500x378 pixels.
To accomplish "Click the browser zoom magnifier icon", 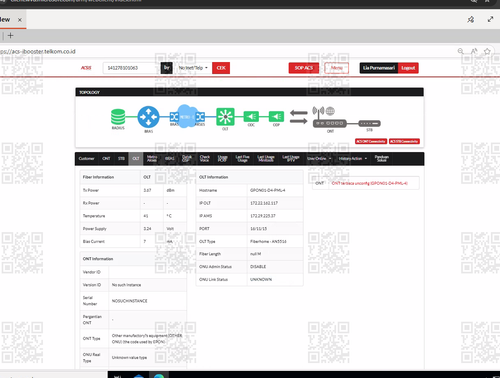I will click(x=461, y=51).
